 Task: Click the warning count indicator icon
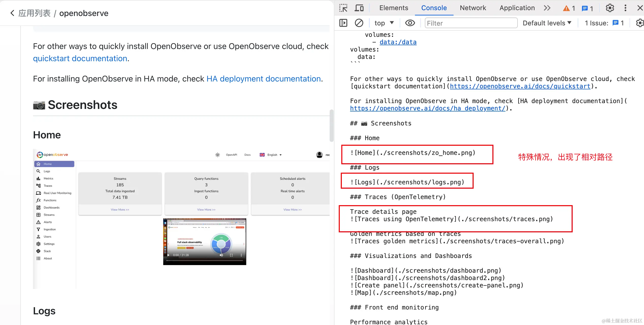click(569, 8)
